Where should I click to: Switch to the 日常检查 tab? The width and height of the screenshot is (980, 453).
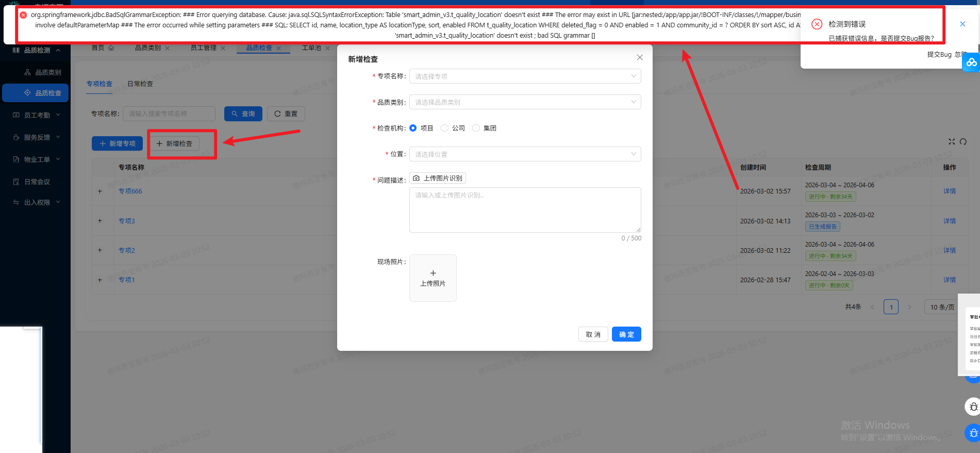click(x=140, y=84)
